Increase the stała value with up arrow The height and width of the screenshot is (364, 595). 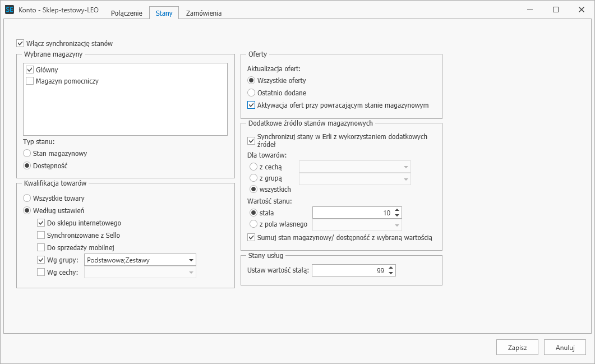click(397, 210)
